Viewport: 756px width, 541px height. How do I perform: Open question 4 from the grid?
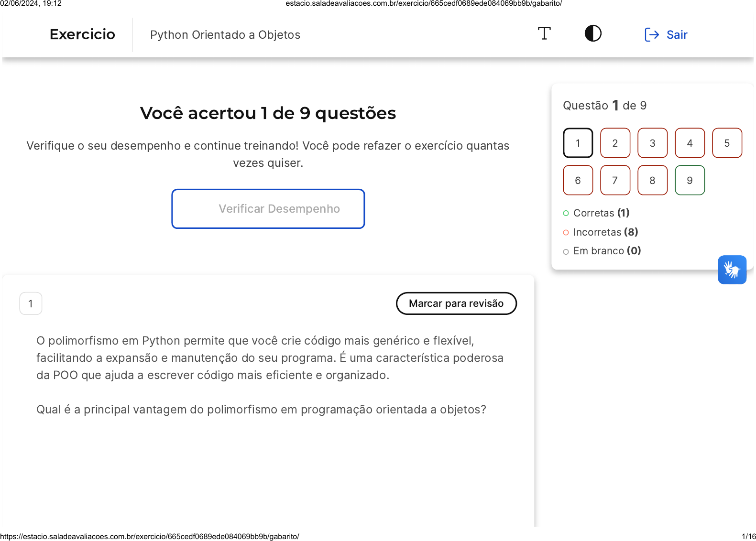[x=690, y=143]
